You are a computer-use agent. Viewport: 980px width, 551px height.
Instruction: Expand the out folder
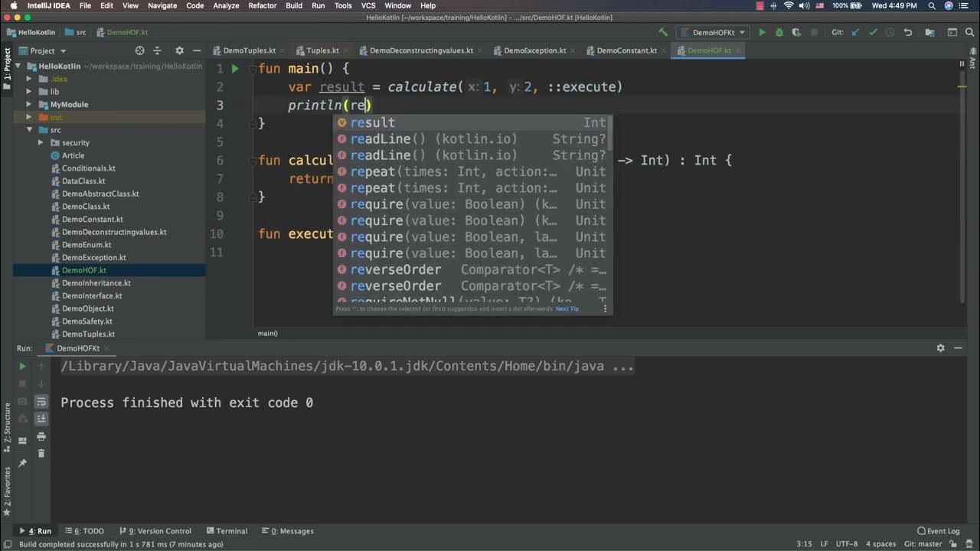tap(29, 117)
